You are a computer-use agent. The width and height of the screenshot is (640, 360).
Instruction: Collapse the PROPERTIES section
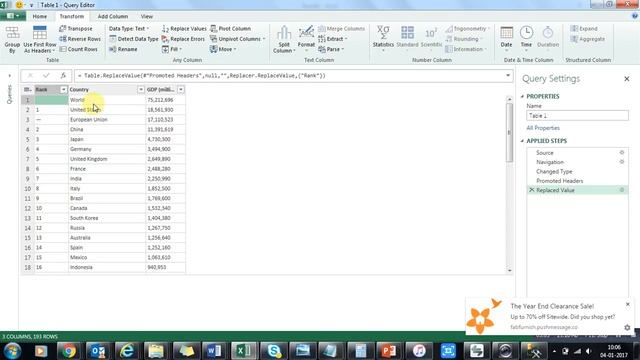522,96
